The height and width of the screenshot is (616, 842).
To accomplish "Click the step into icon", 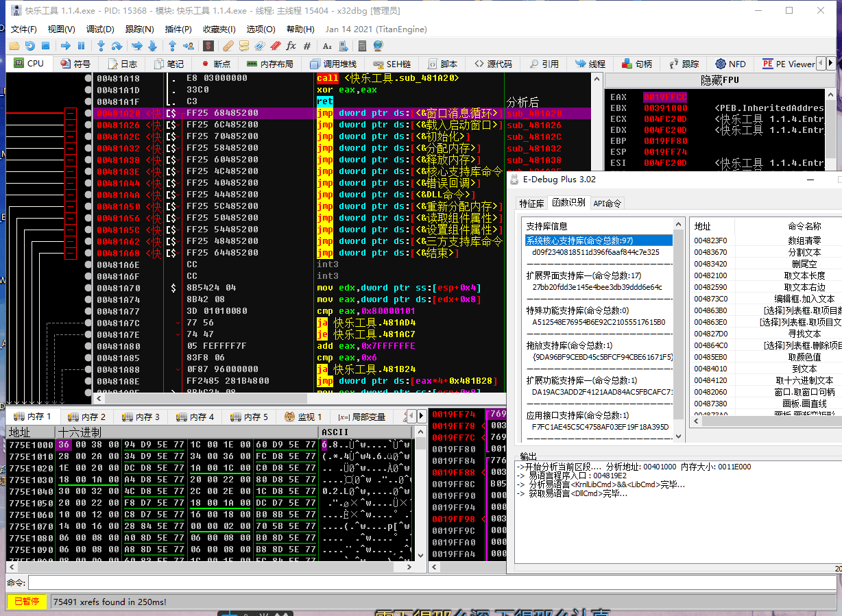I will (101, 46).
